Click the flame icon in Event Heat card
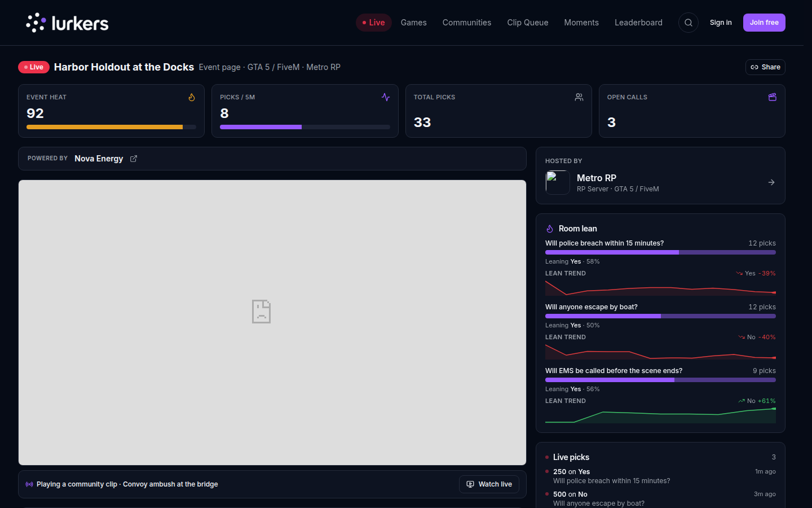 (192, 97)
